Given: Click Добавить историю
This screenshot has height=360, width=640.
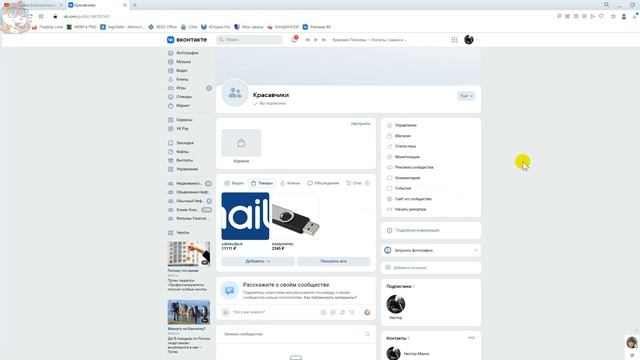Looking at the screenshot, I should 431,268.
